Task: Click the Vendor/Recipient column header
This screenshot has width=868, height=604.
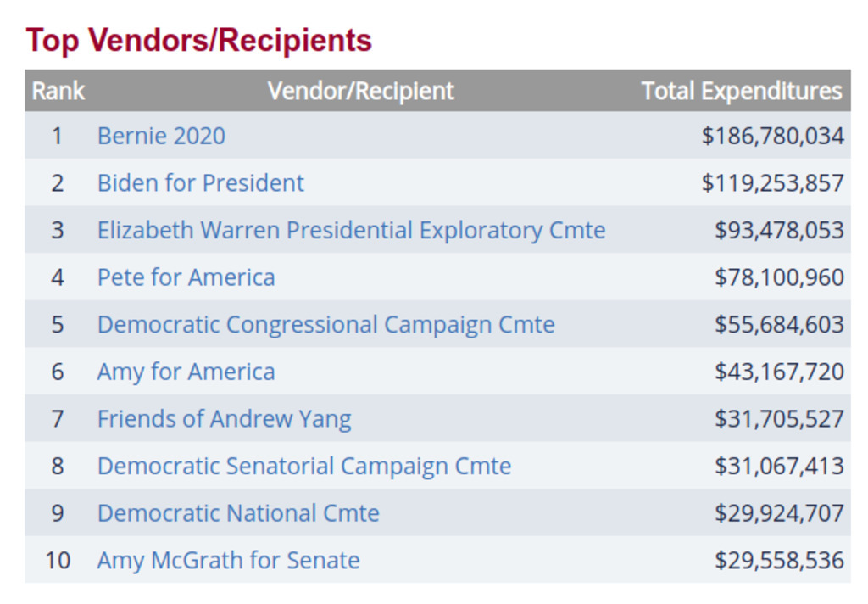Action: coord(361,91)
